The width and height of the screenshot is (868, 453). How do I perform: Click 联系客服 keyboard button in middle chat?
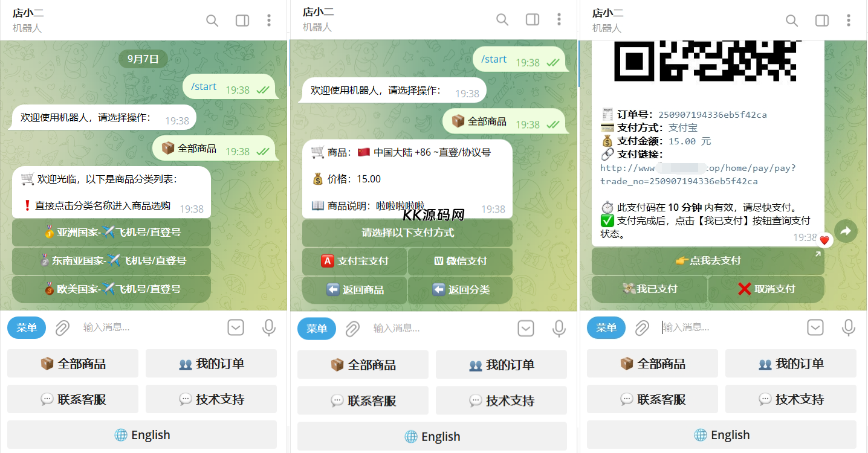[363, 400]
